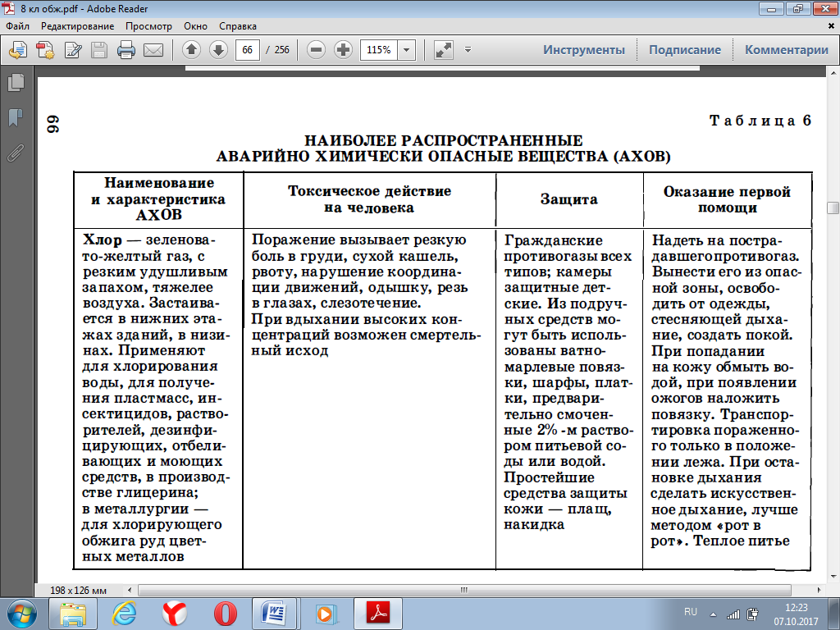840x630 pixels.
Task: Click vertical scrollbar up arrow
Action: 833,72
